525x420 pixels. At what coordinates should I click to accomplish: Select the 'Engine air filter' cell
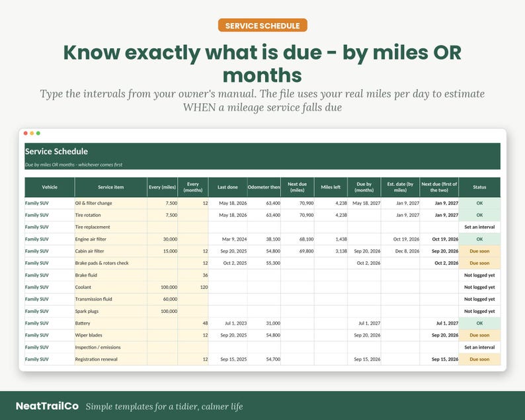(111, 239)
